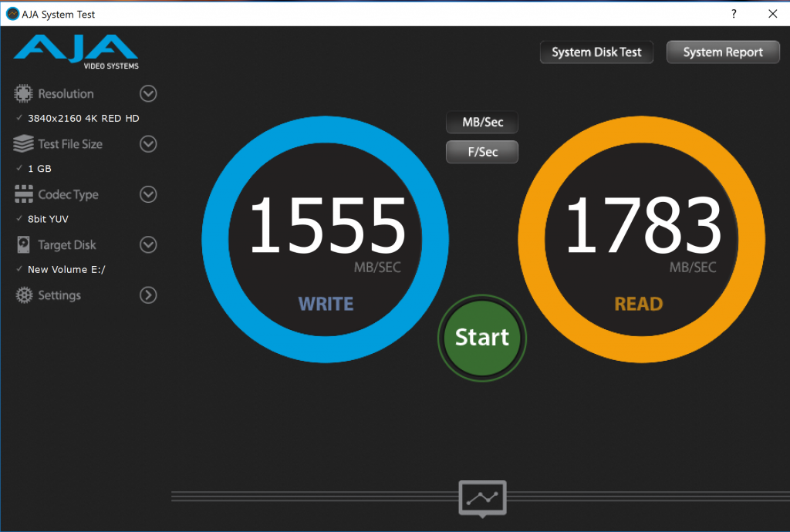Expand the Test File Size dropdown arrow

[x=148, y=144]
